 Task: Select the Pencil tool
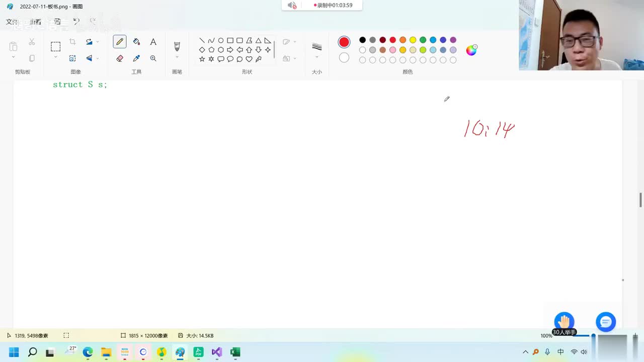click(x=120, y=42)
